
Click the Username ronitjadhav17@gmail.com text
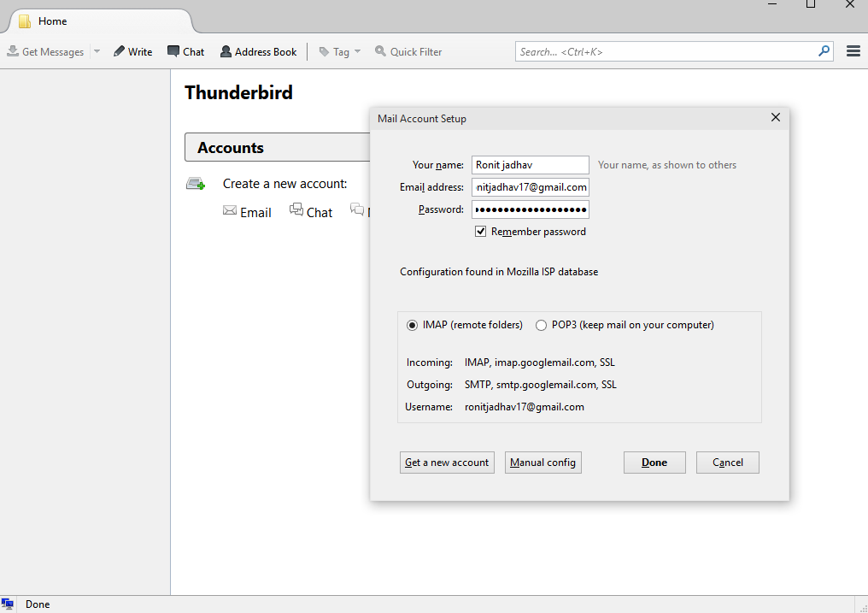point(525,406)
